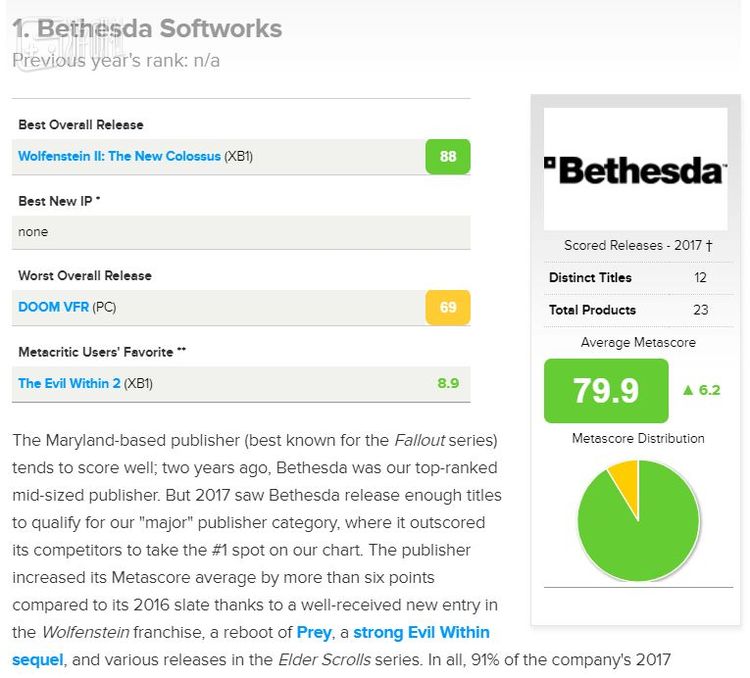The image size is (750, 678).
Task: Click the Bethesda logo image
Action: pyautogui.click(x=636, y=169)
